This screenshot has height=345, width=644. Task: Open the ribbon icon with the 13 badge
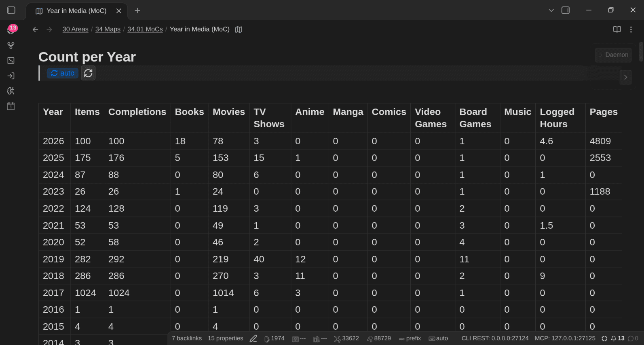[x=11, y=30]
